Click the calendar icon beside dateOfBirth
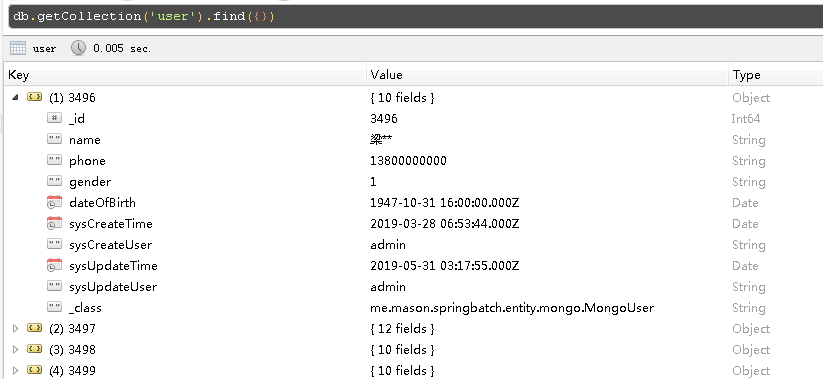Image resolution: width=823 pixels, height=379 pixels. pos(55,203)
